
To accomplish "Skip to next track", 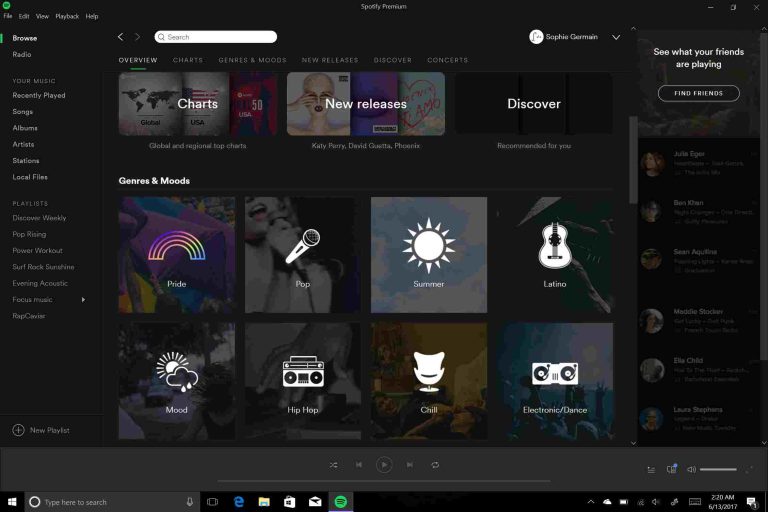I will (409, 464).
